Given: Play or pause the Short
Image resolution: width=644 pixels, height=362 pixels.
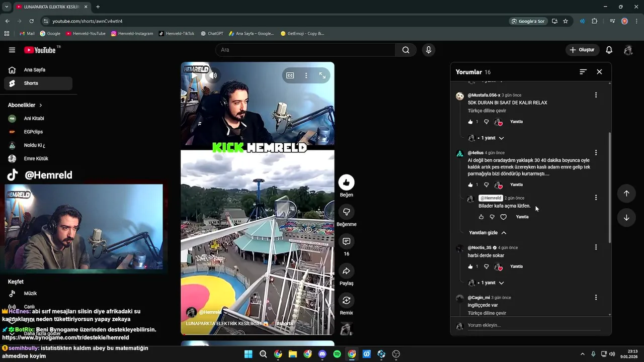Looking at the screenshot, I should (194, 75).
